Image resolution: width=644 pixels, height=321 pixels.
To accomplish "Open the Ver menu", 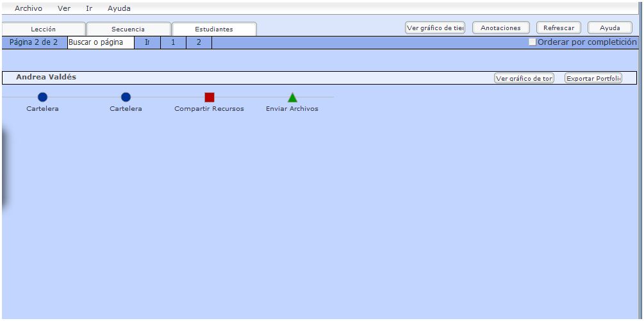I will tap(64, 9).
